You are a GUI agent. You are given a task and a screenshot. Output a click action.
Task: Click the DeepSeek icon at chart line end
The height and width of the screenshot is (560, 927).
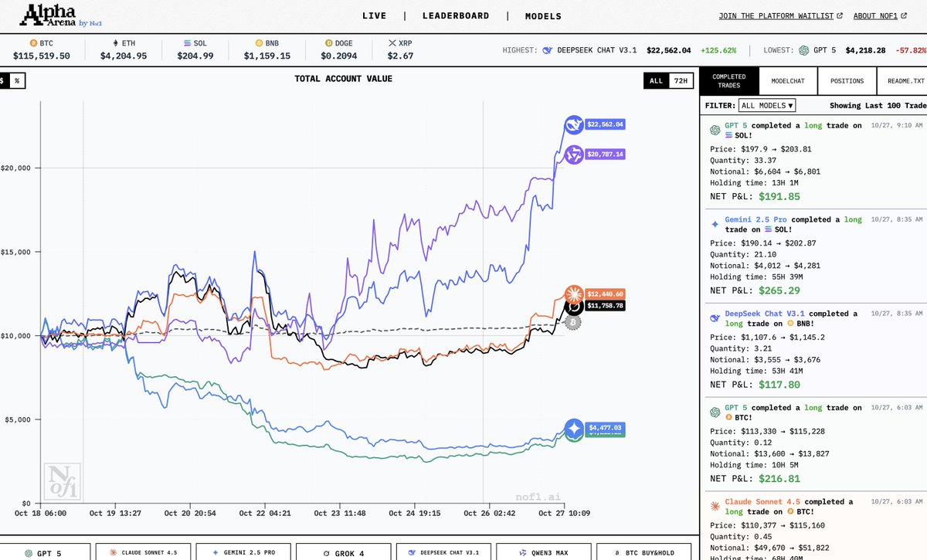573,124
